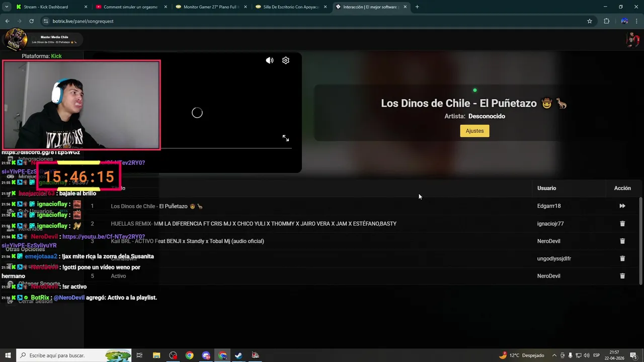Click the BotRix username in chat
The image size is (644, 362).
pyautogui.click(x=40, y=298)
